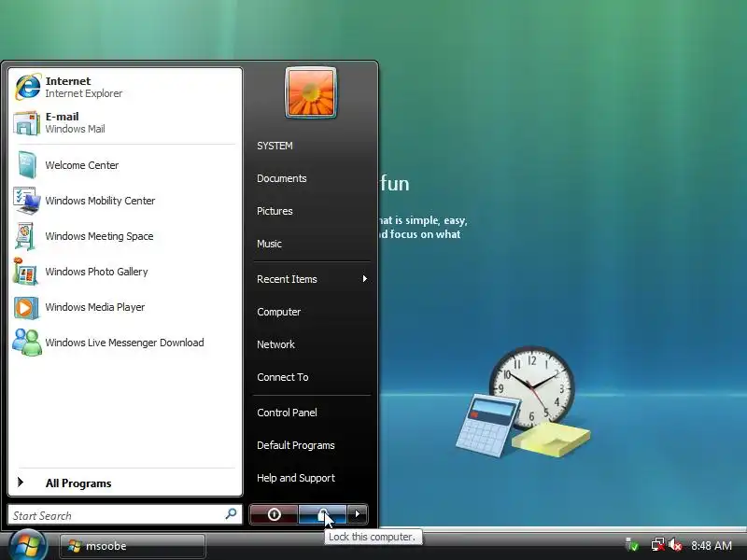Viewport: 747px width, 560px height.
Task: Click the lock this computer button
Action: coord(322,514)
